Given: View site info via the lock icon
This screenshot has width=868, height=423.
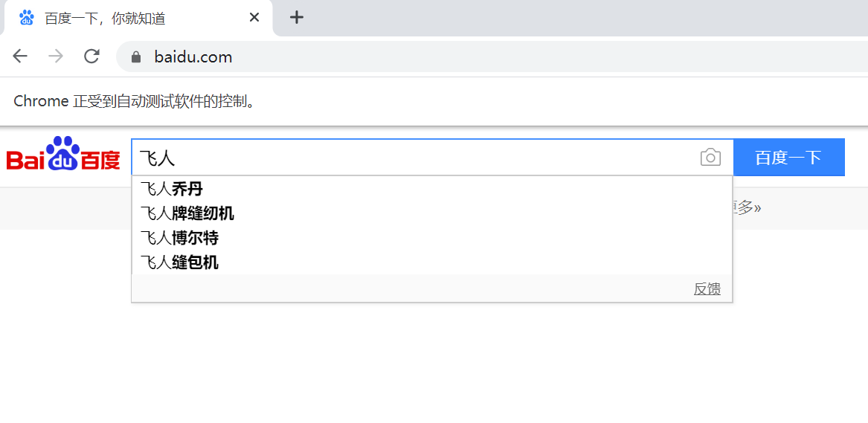Looking at the screenshot, I should click(135, 57).
